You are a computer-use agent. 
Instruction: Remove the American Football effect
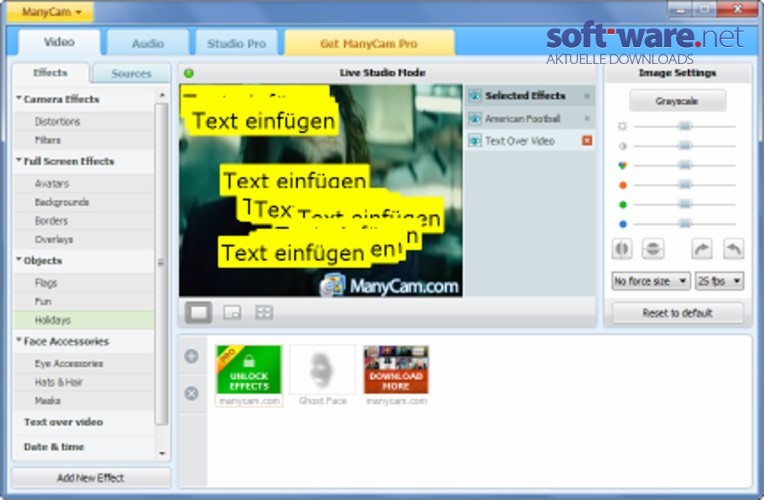coord(587,118)
